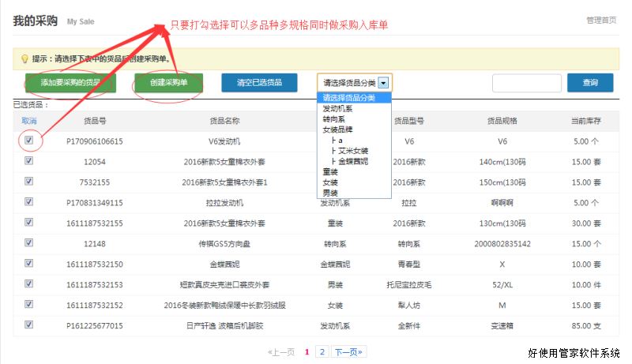Click the 添加要采购的货品 button
This screenshot has height=364, width=632.
point(70,83)
